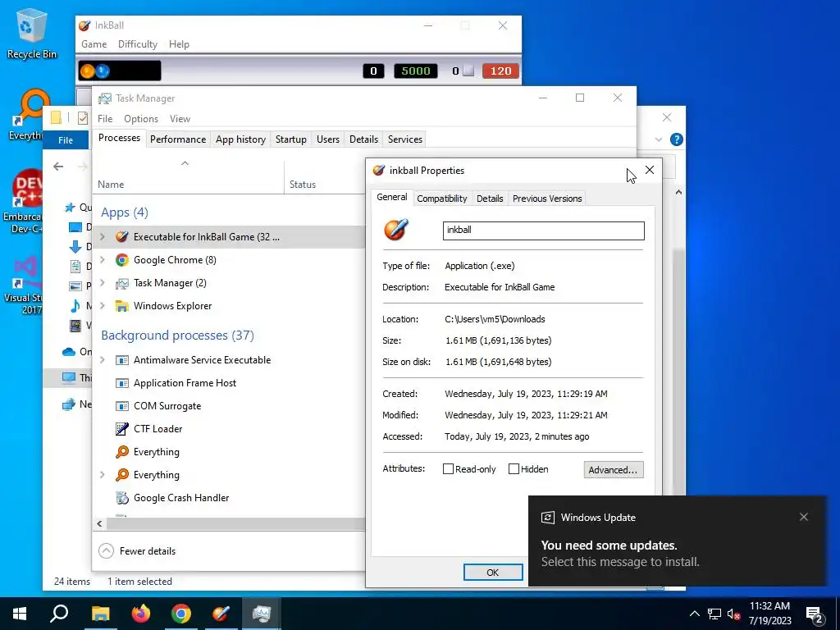Screen dimensions: 840x630
Task: Go back in File Explorer
Action: coord(58,167)
